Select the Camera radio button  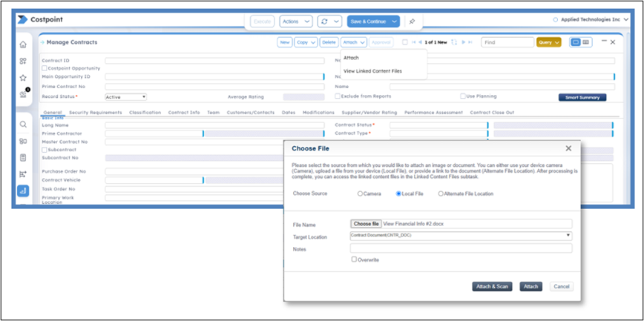361,193
